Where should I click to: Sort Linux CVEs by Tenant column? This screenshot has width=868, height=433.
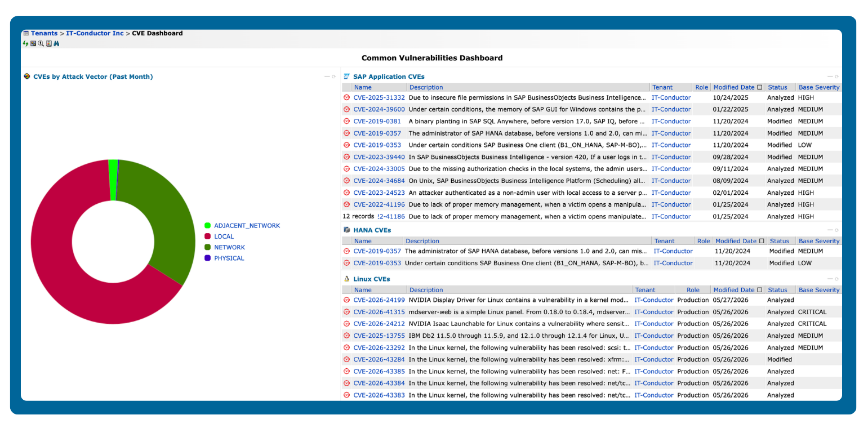point(645,290)
